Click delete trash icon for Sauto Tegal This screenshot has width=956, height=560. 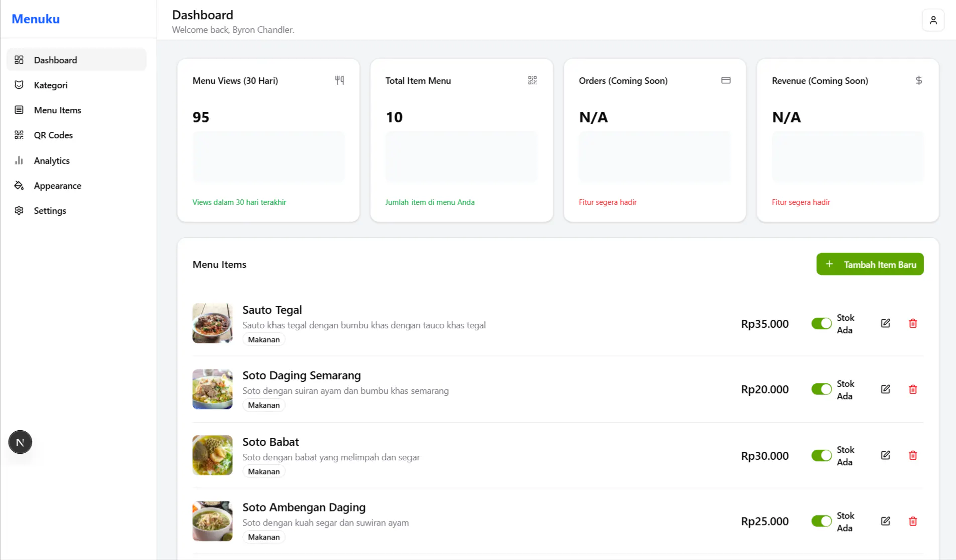tap(913, 323)
